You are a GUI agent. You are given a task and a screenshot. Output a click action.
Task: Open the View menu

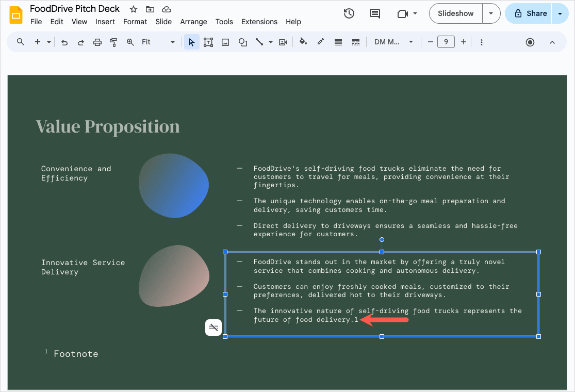click(79, 22)
